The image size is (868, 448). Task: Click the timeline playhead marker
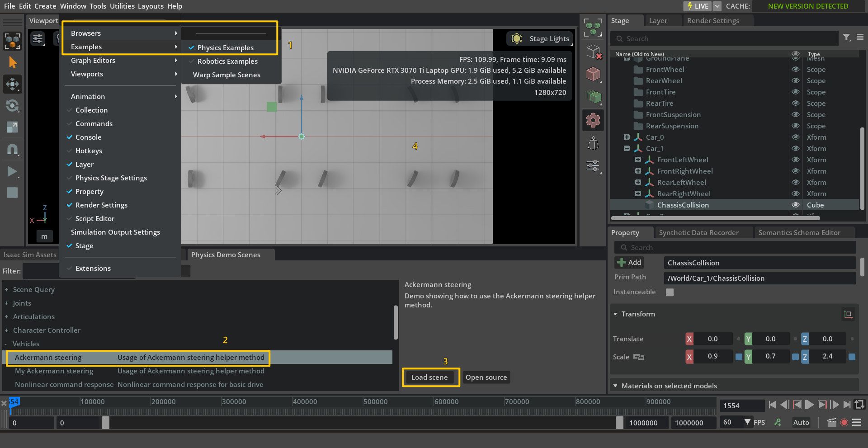coord(14,402)
